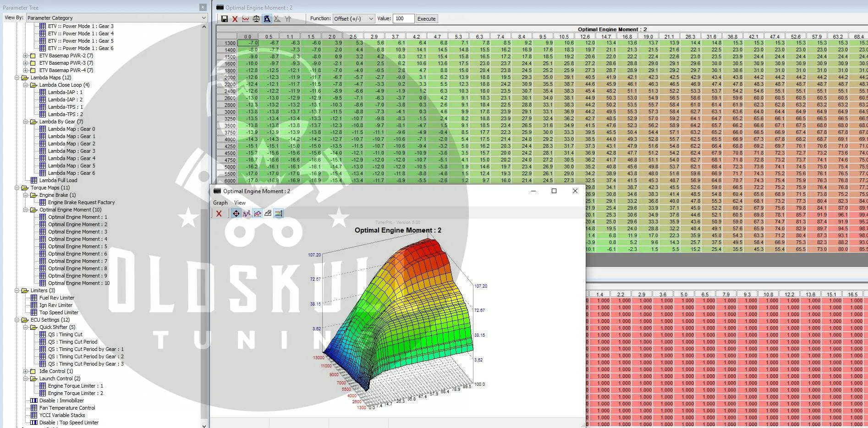Click the save floppy disk icon
Image resolution: width=868 pixels, height=428 pixels.
point(224,19)
